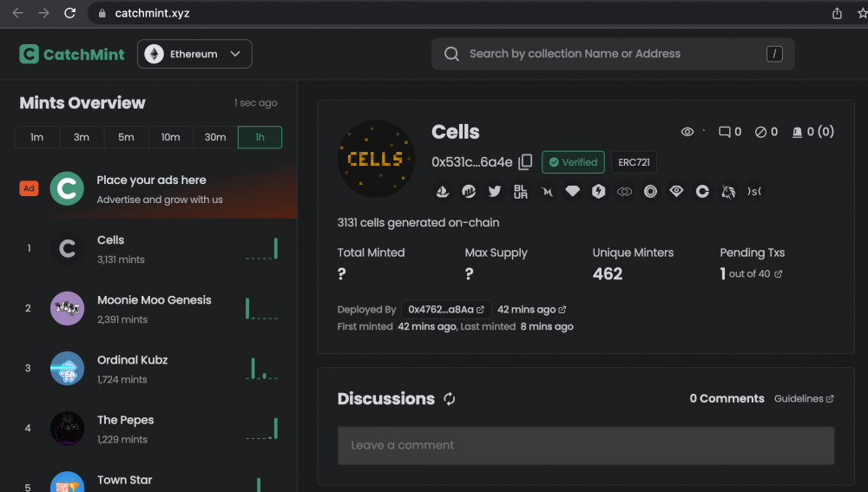Select the 1m time range option
Image resolution: width=868 pixels, height=492 pixels.
click(36, 137)
